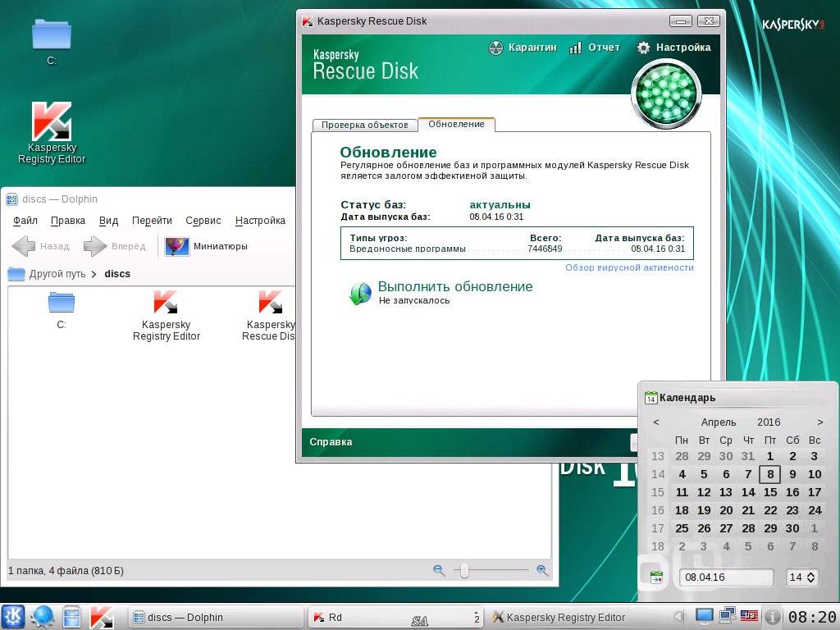The width and height of the screenshot is (840, 630).
Task: Launch web browser globe in the panel
Action: coord(42,617)
